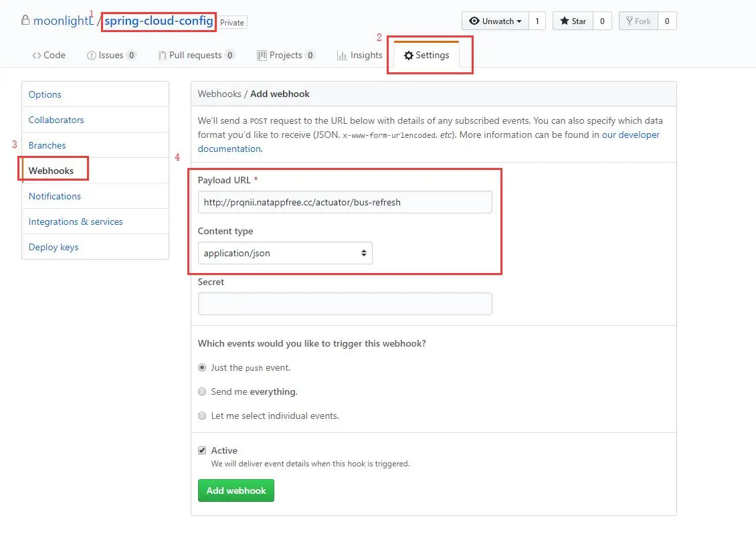Click the Projects board icon
The height and width of the screenshot is (536, 756).
(x=262, y=56)
